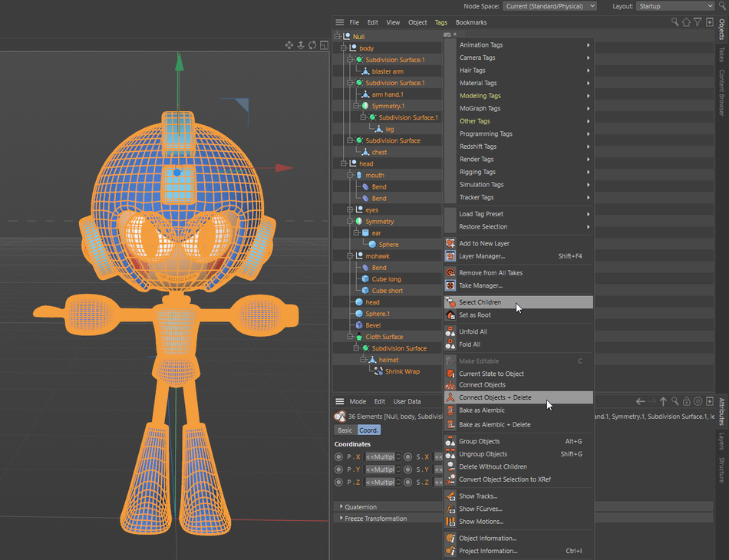
Task: Expand the Quaternion section
Action: click(x=341, y=506)
